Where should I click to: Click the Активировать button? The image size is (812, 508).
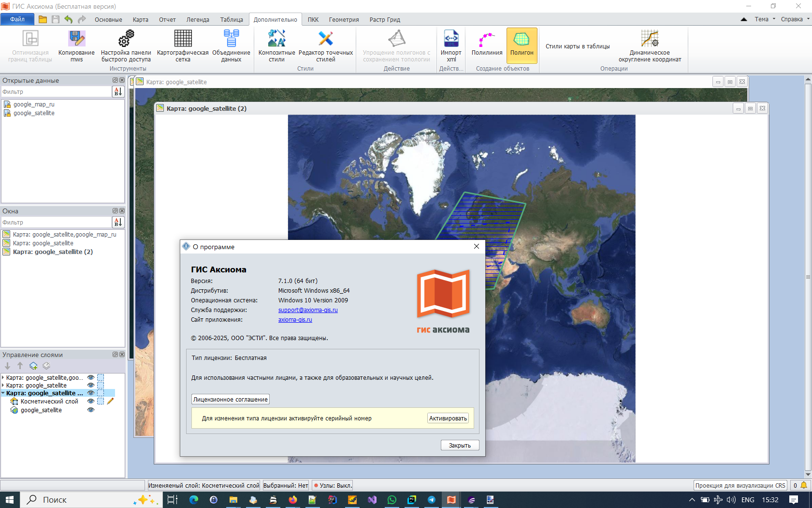click(448, 418)
